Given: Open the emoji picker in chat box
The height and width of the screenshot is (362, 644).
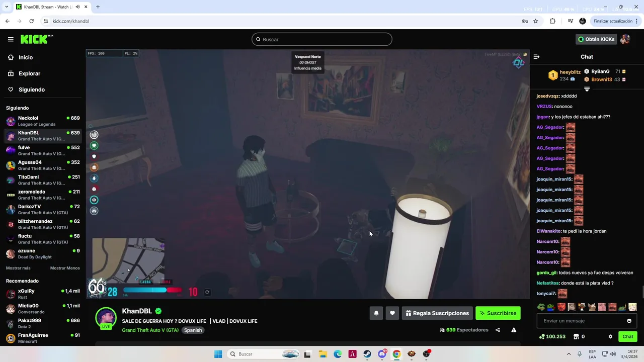Looking at the screenshot, I should point(629,321).
